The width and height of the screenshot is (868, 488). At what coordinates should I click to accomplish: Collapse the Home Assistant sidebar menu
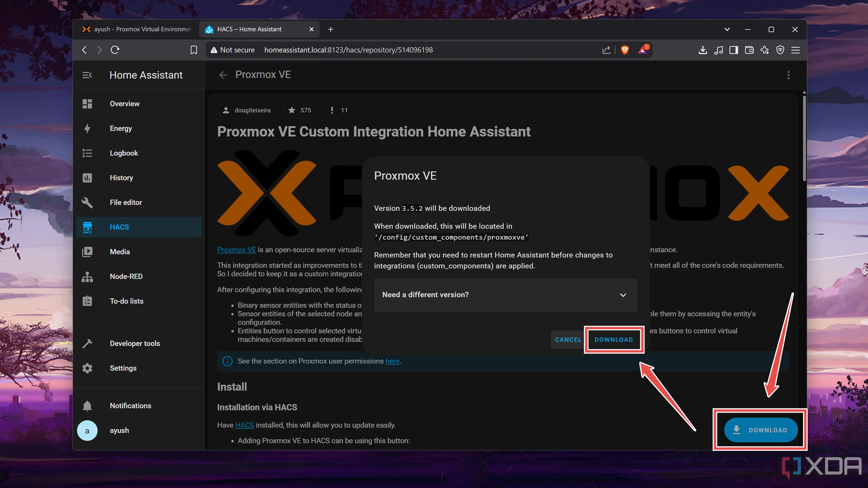click(87, 75)
